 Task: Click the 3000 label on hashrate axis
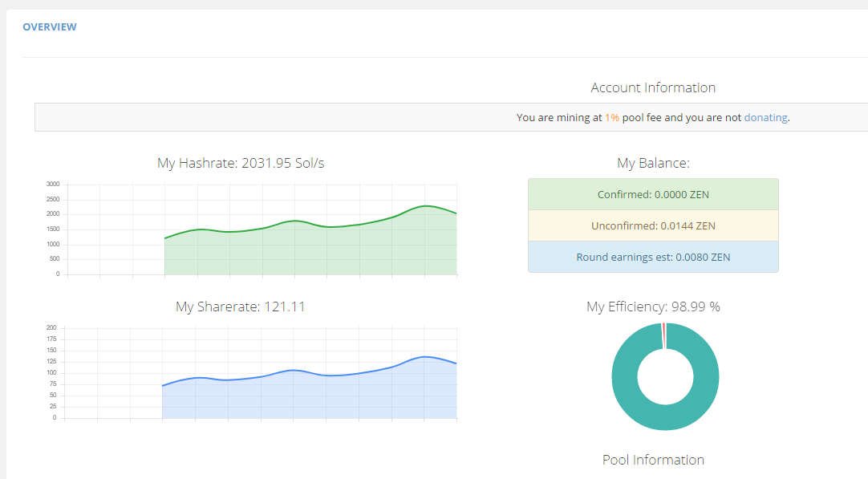[x=53, y=184]
